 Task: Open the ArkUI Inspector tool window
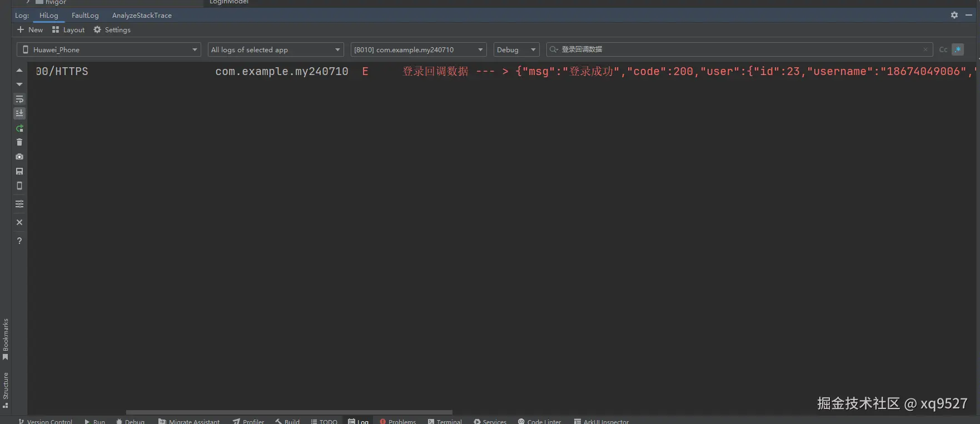[x=601, y=421]
